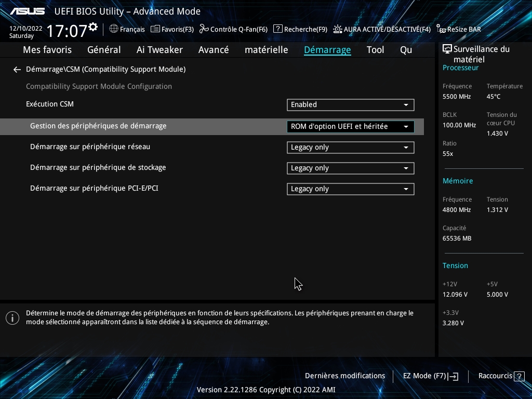Image resolution: width=532 pixels, height=399 pixels.
Task: Click the Mémoire section heading
Action: [458, 181]
